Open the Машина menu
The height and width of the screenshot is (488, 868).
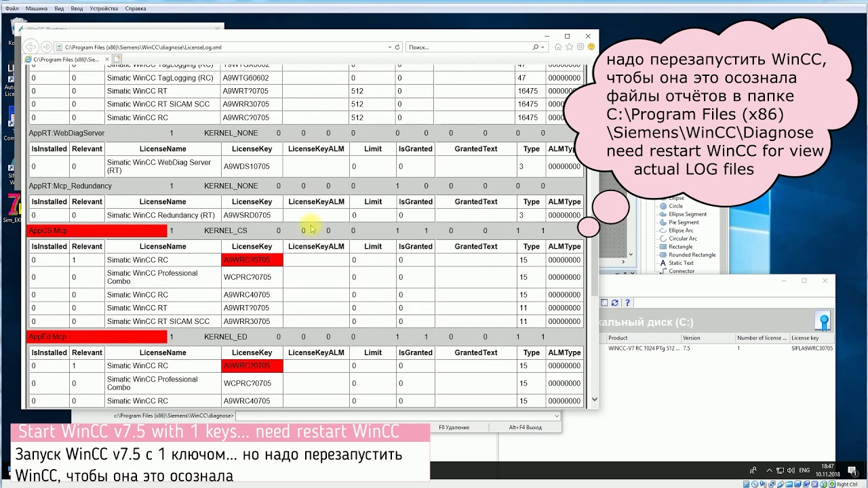tap(37, 9)
